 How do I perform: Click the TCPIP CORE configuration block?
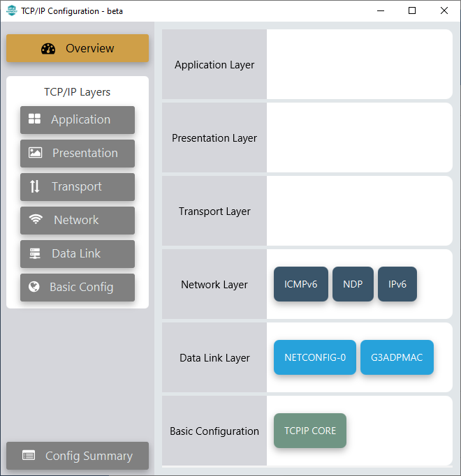(310, 431)
